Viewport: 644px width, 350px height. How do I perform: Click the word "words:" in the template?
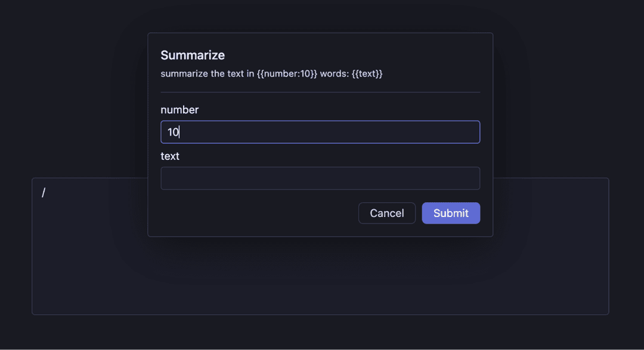coord(335,73)
